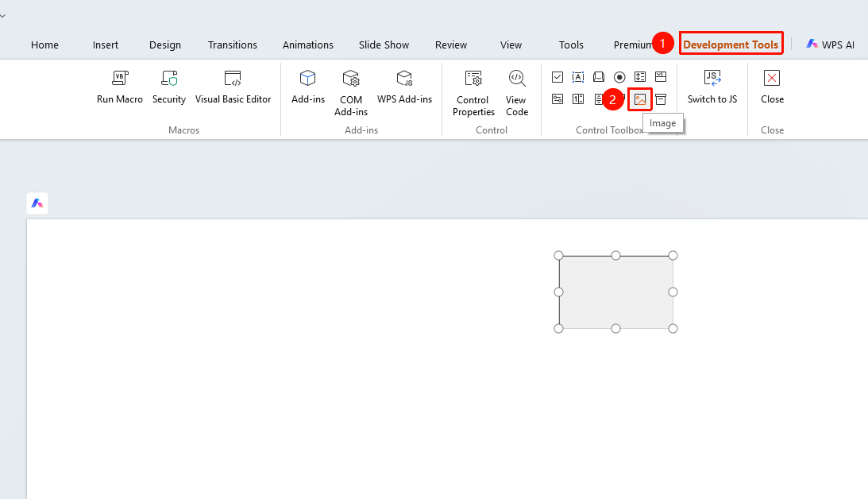
Task: Select the Check Box control icon
Action: click(557, 77)
